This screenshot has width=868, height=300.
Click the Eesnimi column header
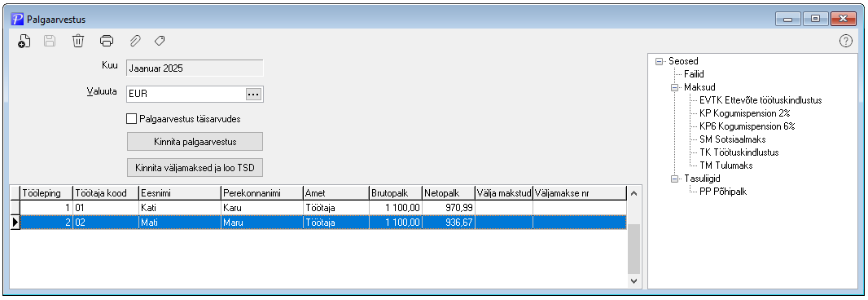pyautogui.click(x=179, y=193)
